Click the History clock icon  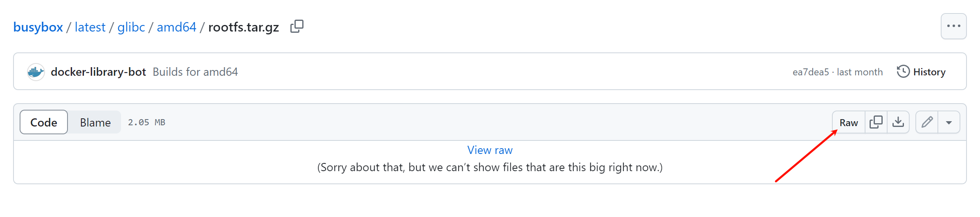903,72
